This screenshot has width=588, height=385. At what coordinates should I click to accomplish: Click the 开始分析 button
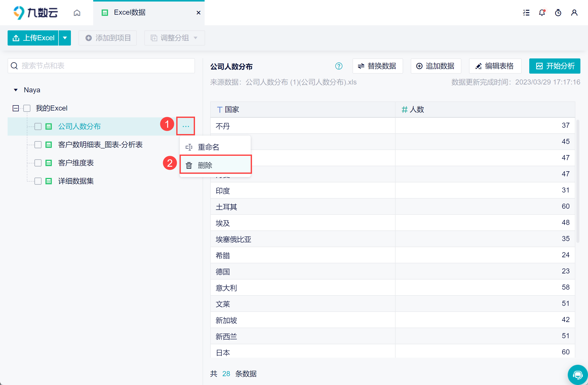(x=555, y=66)
